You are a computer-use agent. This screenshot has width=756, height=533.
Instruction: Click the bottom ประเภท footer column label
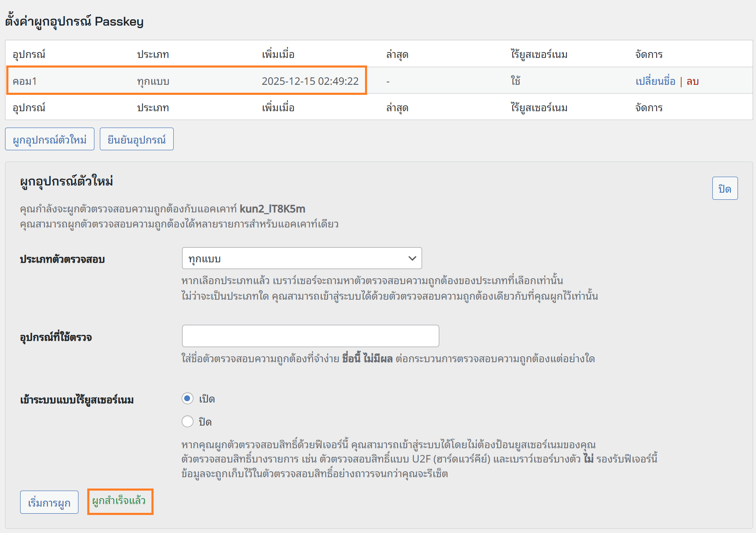(x=153, y=108)
